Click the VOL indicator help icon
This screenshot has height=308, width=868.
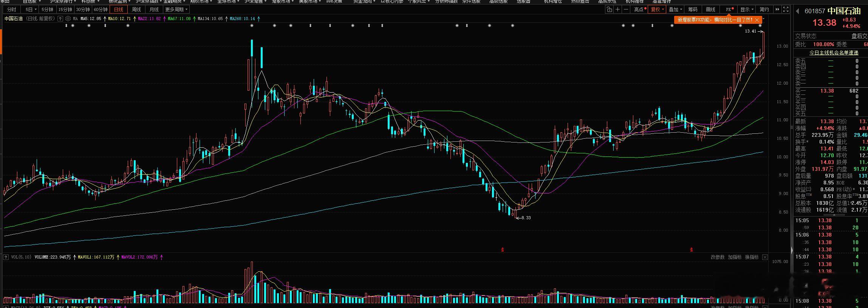pyautogui.click(x=6, y=257)
